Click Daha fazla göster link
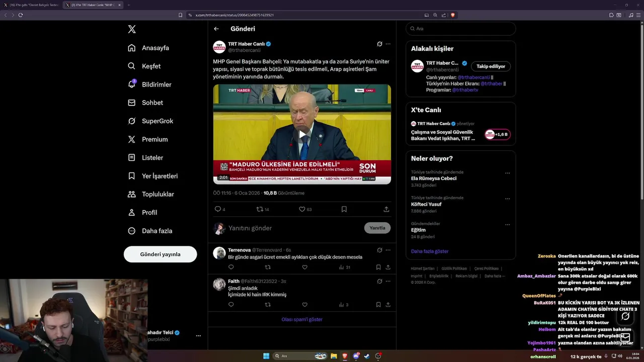The height and width of the screenshot is (362, 644). [430, 251]
